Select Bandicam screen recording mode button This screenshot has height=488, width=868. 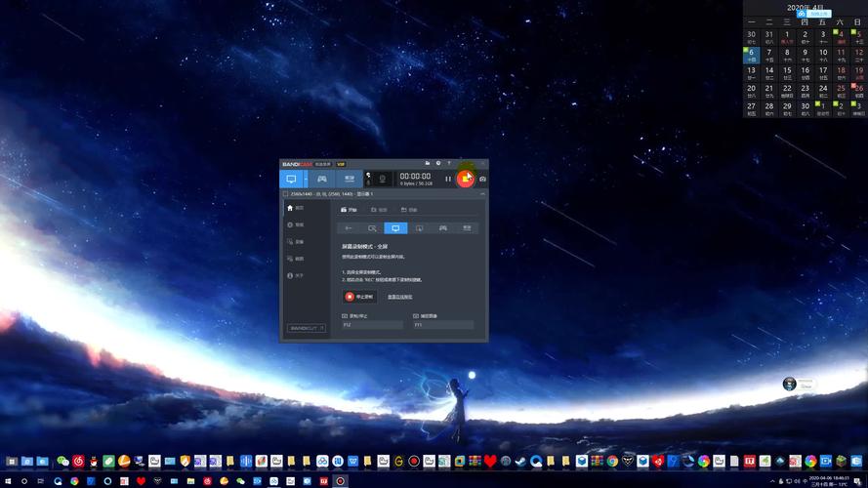pos(291,179)
